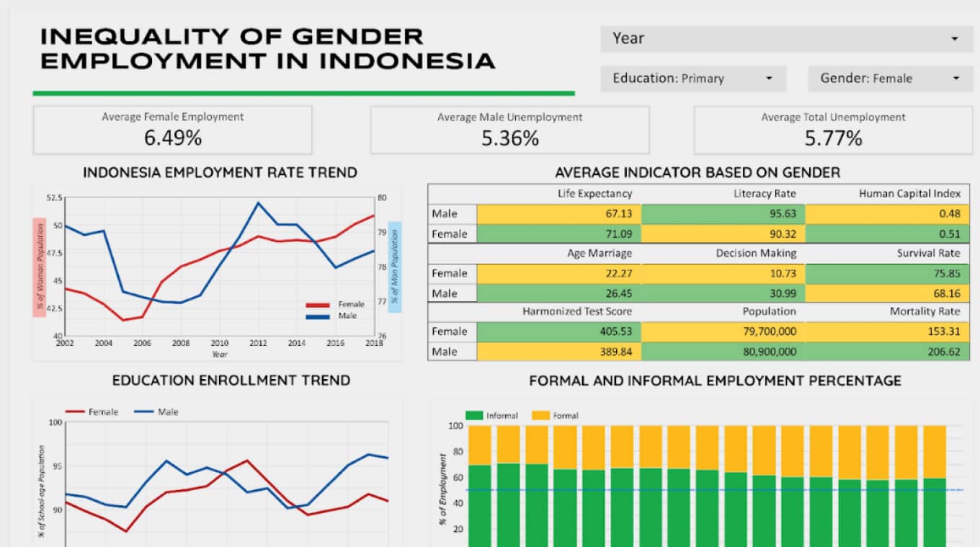
Task: Click the Female Population cell 79,700,000
Action: pos(723,332)
